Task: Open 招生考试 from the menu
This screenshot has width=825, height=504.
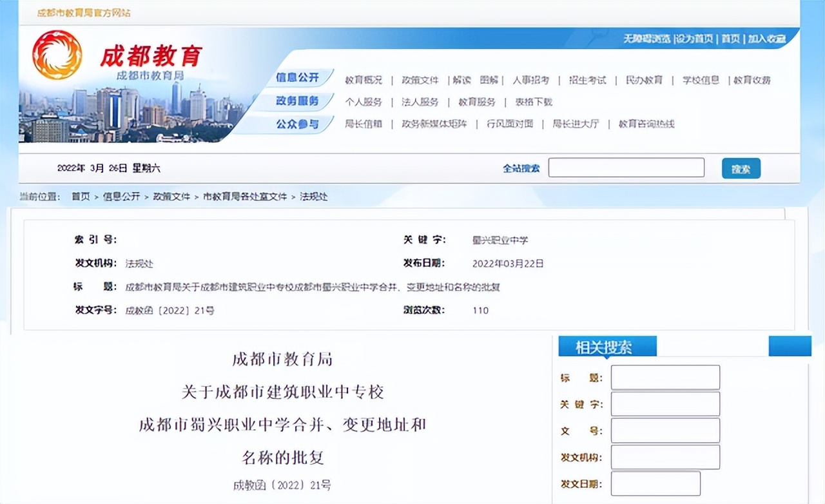Action: pyautogui.click(x=588, y=81)
